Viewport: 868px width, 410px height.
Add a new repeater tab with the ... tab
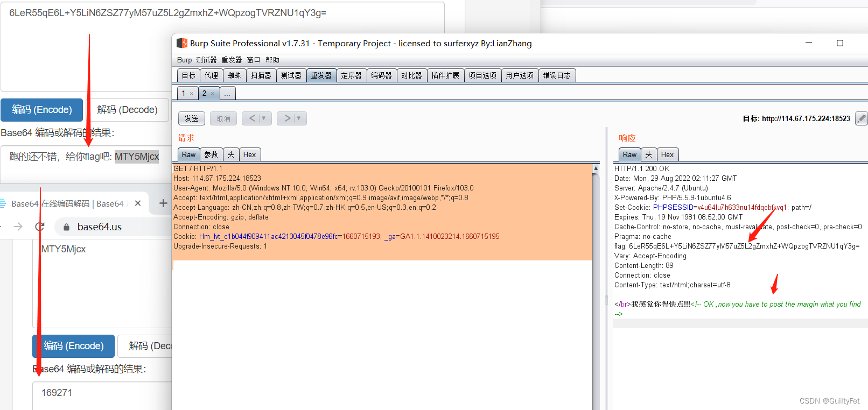pyautogui.click(x=227, y=94)
